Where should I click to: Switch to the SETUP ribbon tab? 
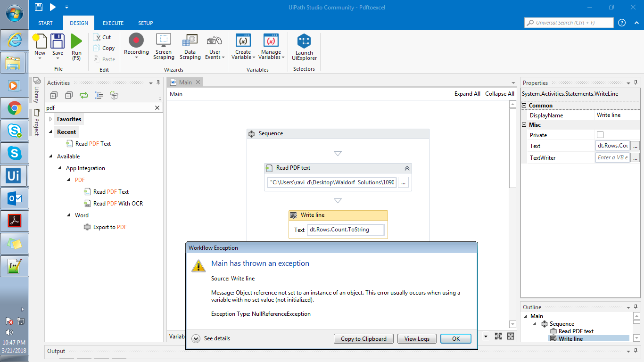pos(145,23)
